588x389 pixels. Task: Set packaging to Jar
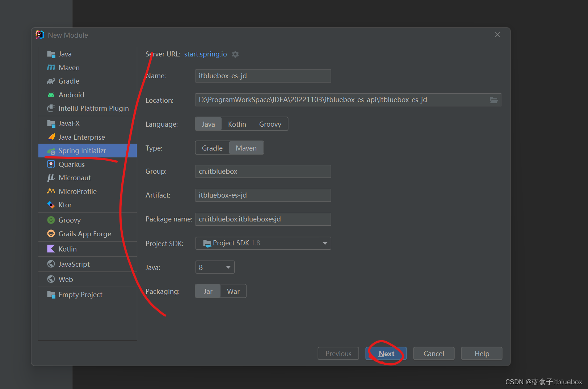[208, 291]
